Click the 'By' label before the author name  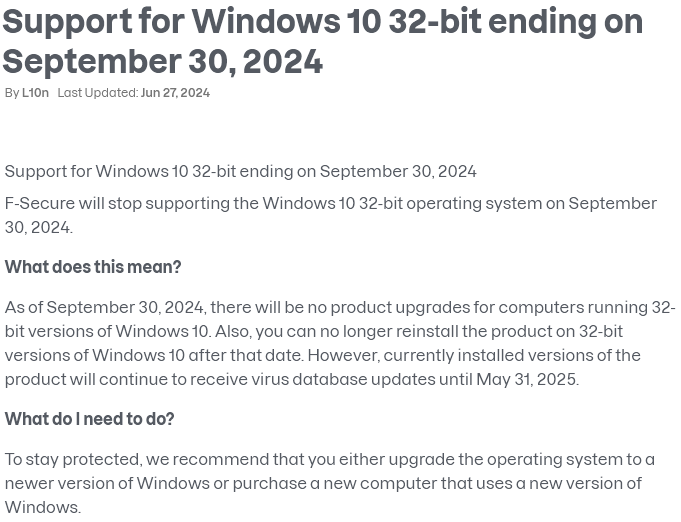click(12, 93)
